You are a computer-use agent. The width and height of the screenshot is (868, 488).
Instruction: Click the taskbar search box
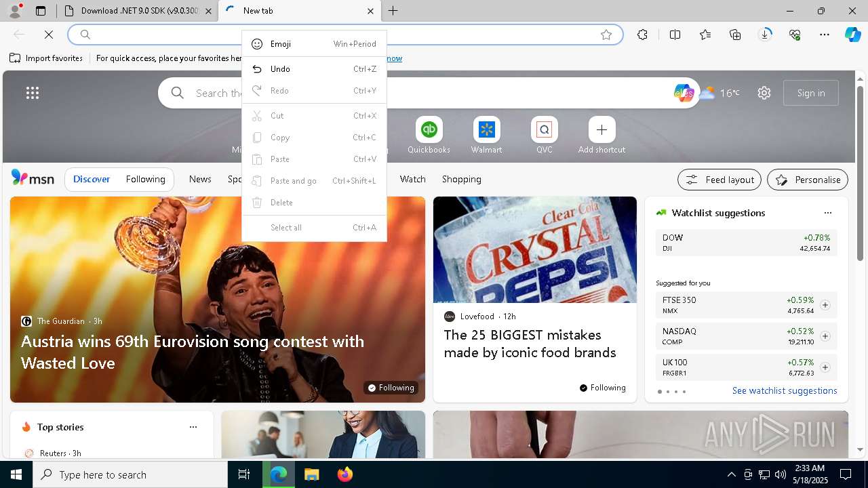pyautogui.click(x=130, y=474)
